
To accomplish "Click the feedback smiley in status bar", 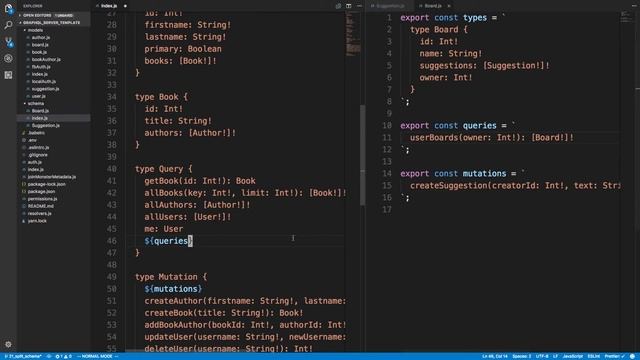I will click(x=632, y=356).
